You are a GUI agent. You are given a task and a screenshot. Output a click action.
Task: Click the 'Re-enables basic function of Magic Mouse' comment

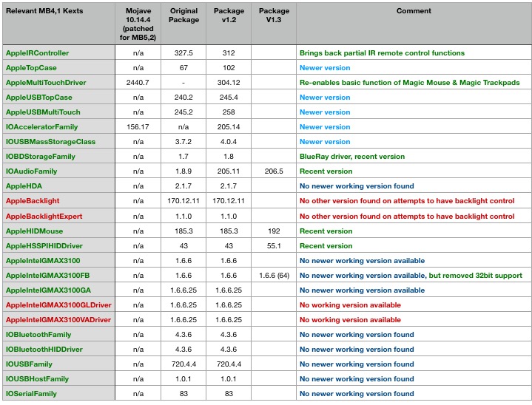pos(409,83)
